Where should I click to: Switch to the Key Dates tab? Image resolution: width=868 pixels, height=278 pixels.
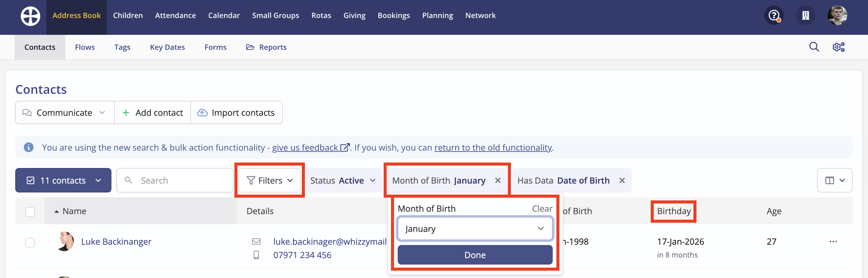click(x=167, y=47)
